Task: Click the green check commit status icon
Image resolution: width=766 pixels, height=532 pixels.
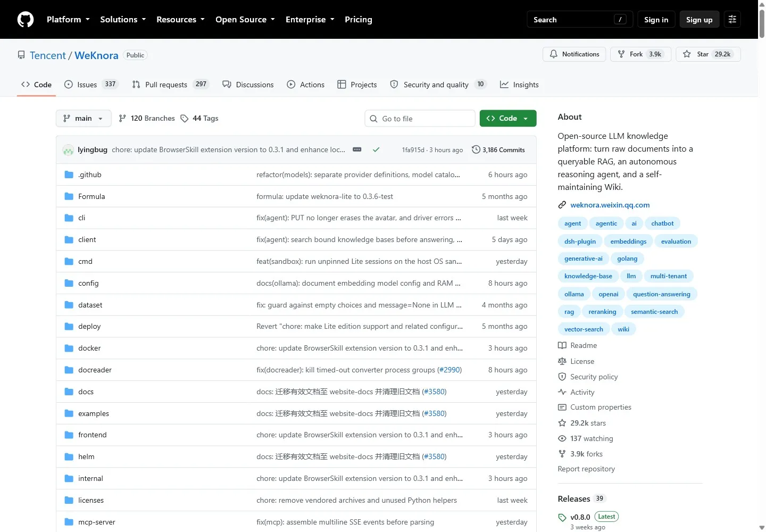Action: click(376, 150)
